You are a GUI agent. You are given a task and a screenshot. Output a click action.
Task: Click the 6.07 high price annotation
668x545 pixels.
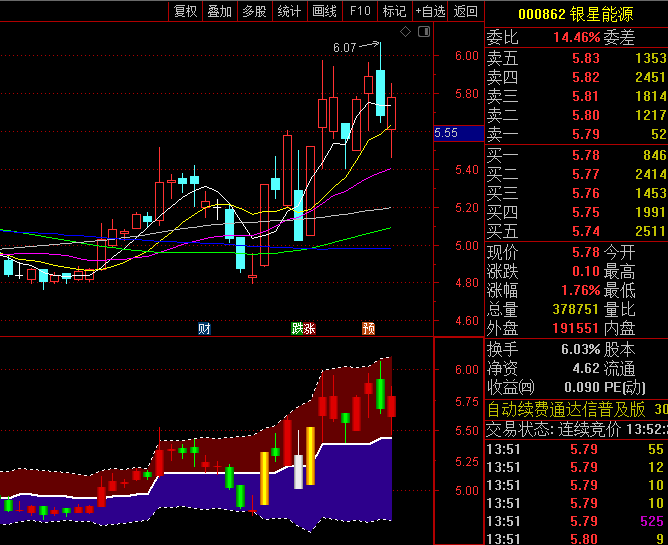point(344,48)
